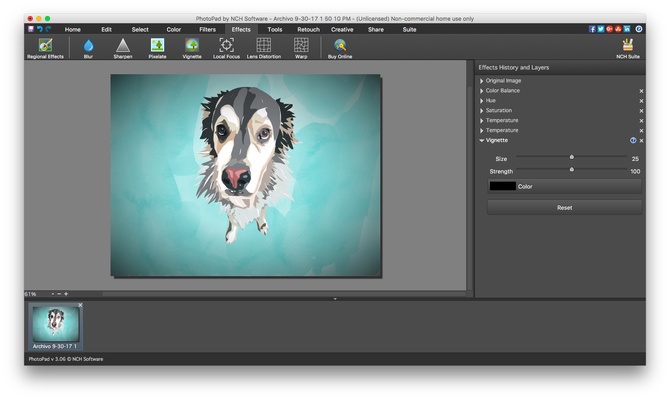
Task: Click the canvas horizontal scrollbar
Action: [x=284, y=294]
